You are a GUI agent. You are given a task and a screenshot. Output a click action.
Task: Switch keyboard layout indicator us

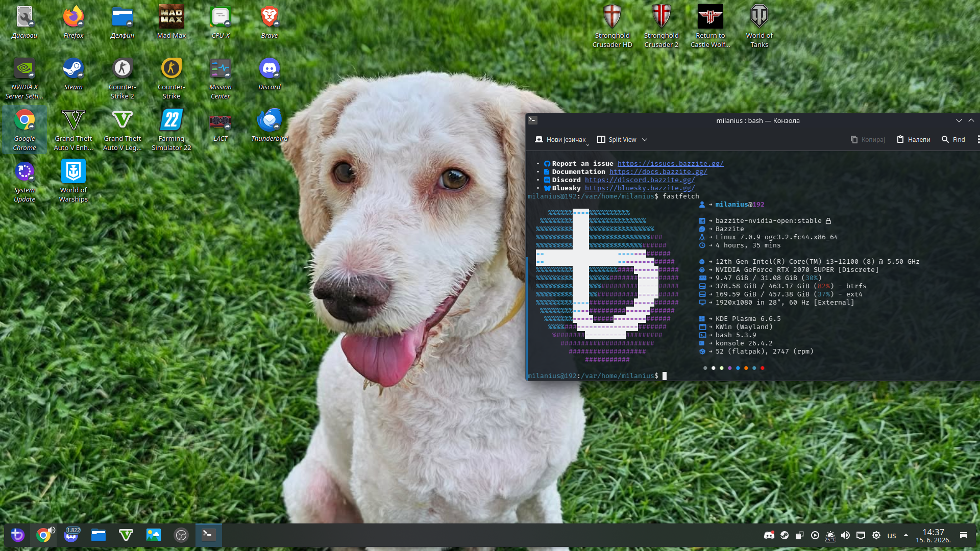[892, 535]
